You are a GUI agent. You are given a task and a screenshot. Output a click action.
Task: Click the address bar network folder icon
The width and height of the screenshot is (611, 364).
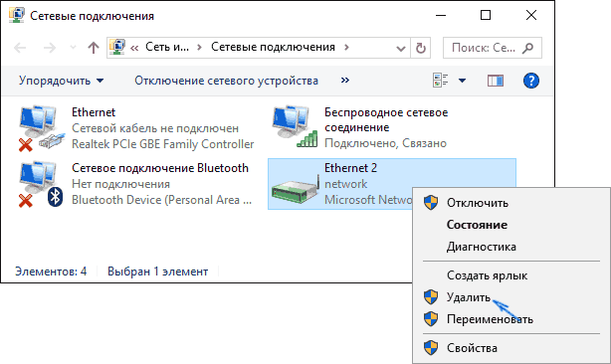(117, 47)
